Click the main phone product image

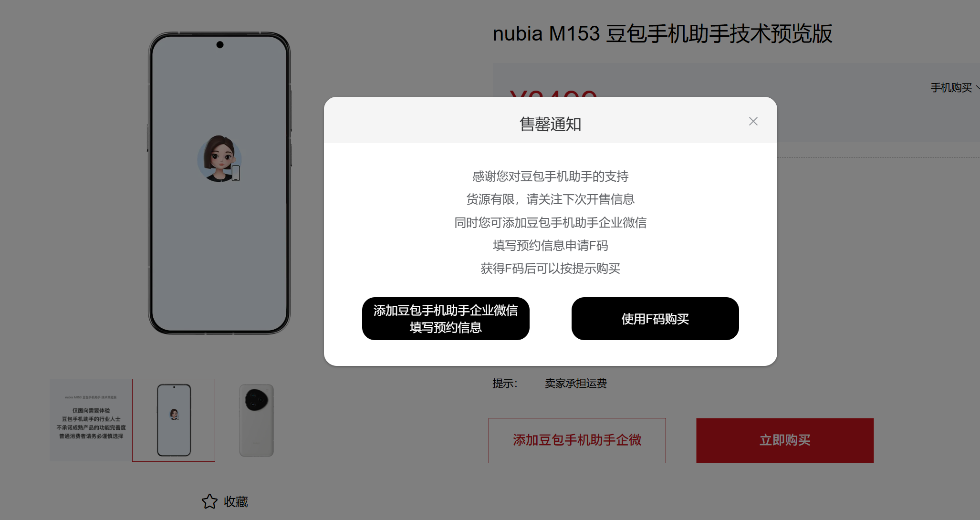219,183
